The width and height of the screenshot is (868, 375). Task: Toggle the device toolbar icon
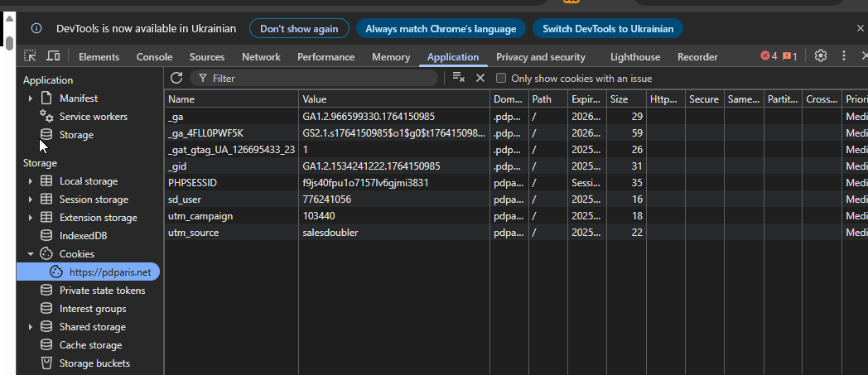click(x=53, y=56)
